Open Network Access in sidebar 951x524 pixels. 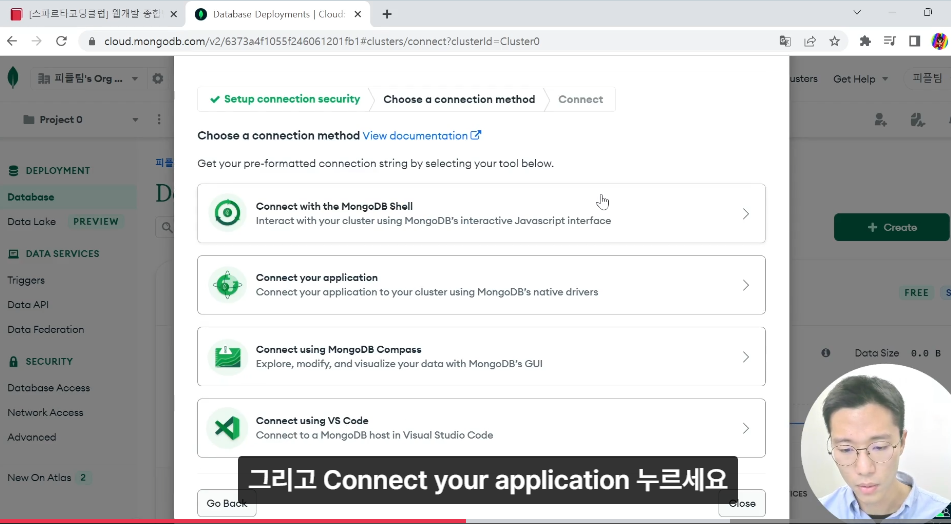pyautogui.click(x=45, y=412)
